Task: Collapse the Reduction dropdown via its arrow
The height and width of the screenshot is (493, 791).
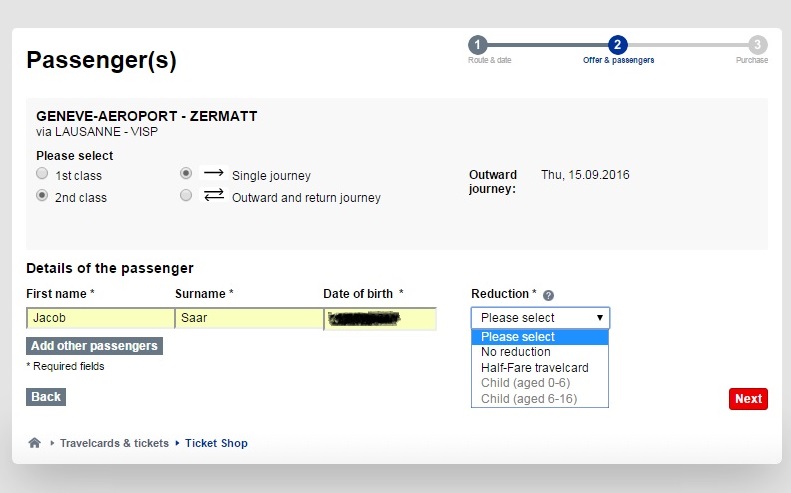Action: [x=599, y=318]
